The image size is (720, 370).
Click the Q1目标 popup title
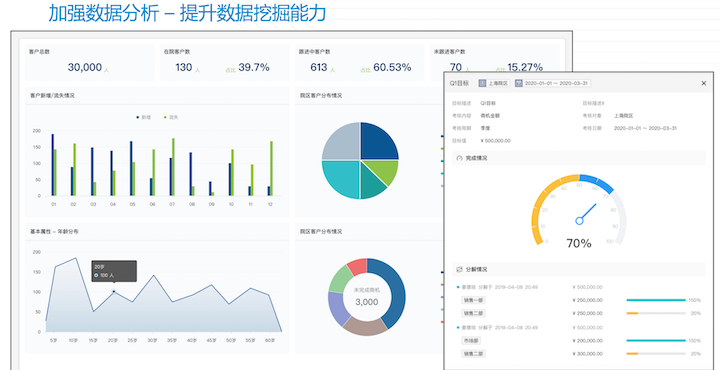459,83
